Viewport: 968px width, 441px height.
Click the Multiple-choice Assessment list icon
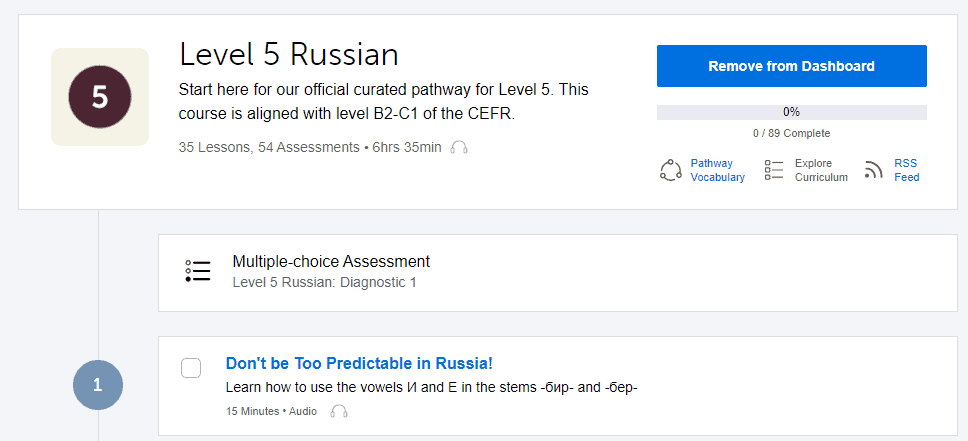198,272
